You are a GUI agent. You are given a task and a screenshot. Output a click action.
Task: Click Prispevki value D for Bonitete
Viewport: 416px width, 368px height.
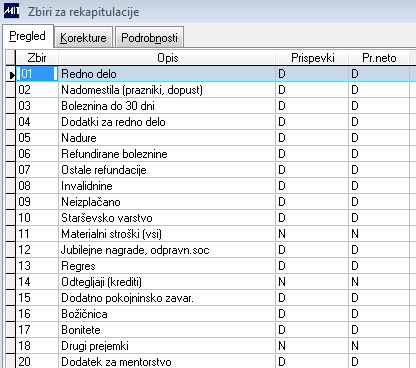pyautogui.click(x=312, y=330)
